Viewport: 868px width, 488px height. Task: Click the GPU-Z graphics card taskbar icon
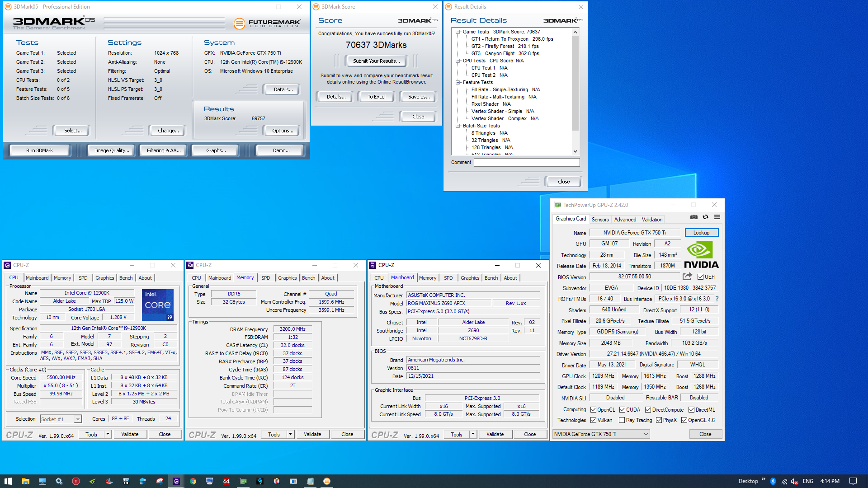click(x=243, y=481)
